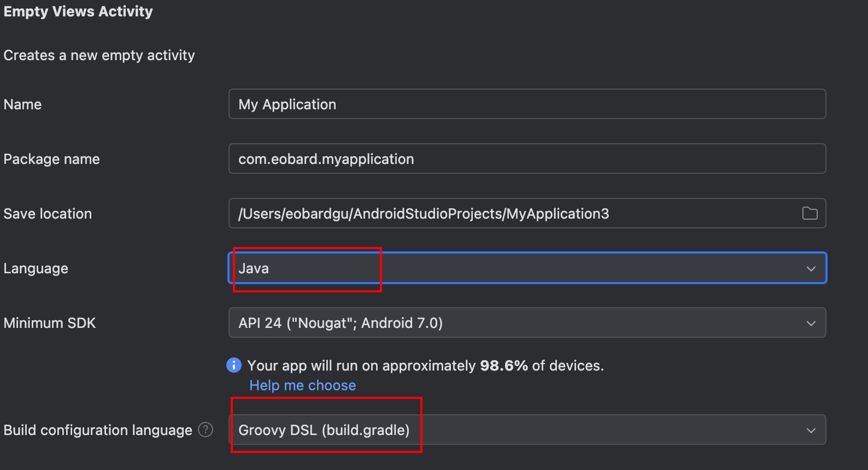Click the Language field's chevron arrow
This screenshot has height=470, width=868.
click(811, 268)
